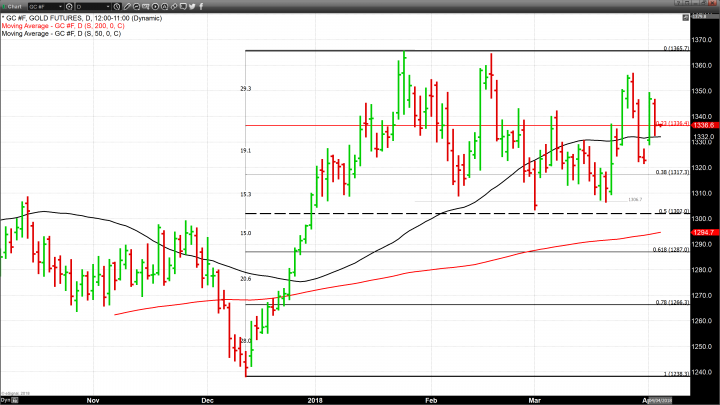Click the 0.5 Fibonacci dashed level label

click(674, 211)
